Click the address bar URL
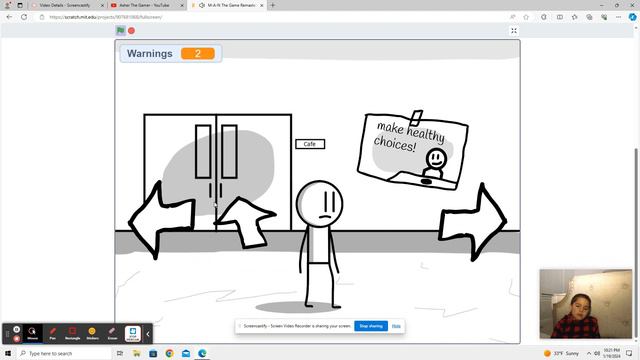This screenshot has width=640, height=360. pyautogui.click(x=106, y=17)
